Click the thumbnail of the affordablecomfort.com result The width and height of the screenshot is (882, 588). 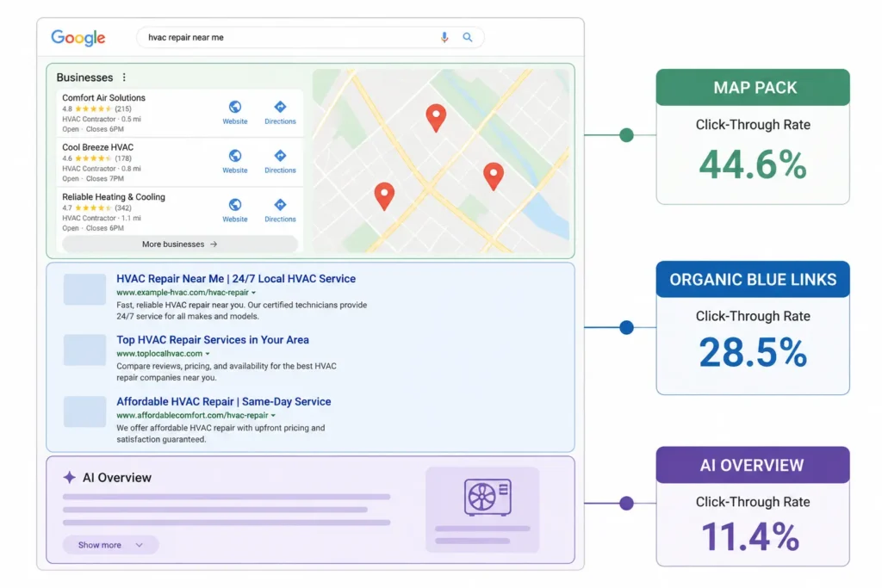tap(84, 412)
